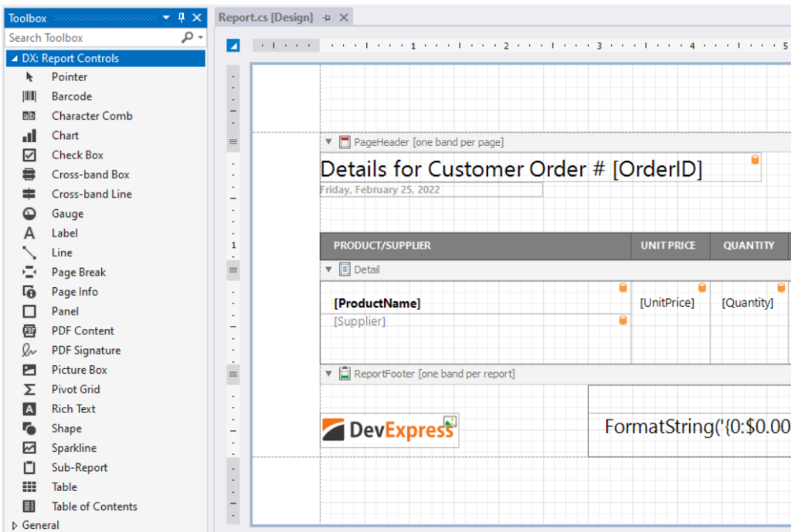The width and height of the screenshot is (791, 532).
Task: Collapse the PageHeader band
Action: (x=328, y=142)
